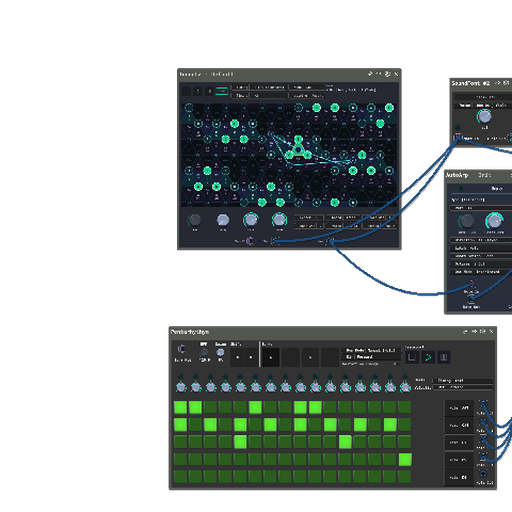Screen dimensions: 512x512
Task: Click the pause button right of the play button
Action: (444, 358)
